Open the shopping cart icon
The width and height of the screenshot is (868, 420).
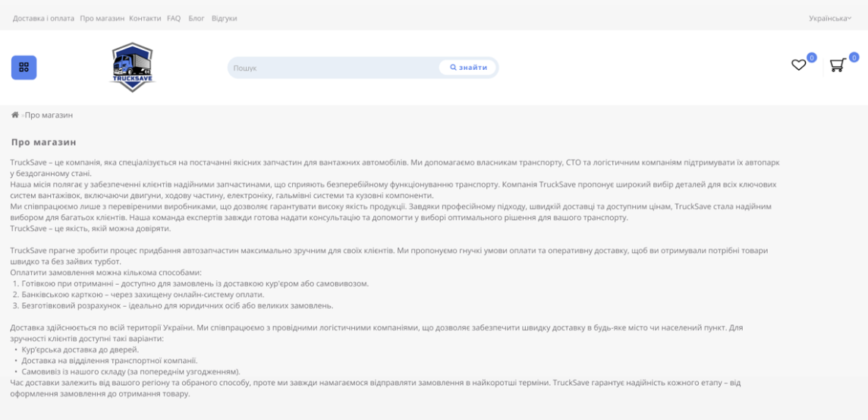click(838, 65)
